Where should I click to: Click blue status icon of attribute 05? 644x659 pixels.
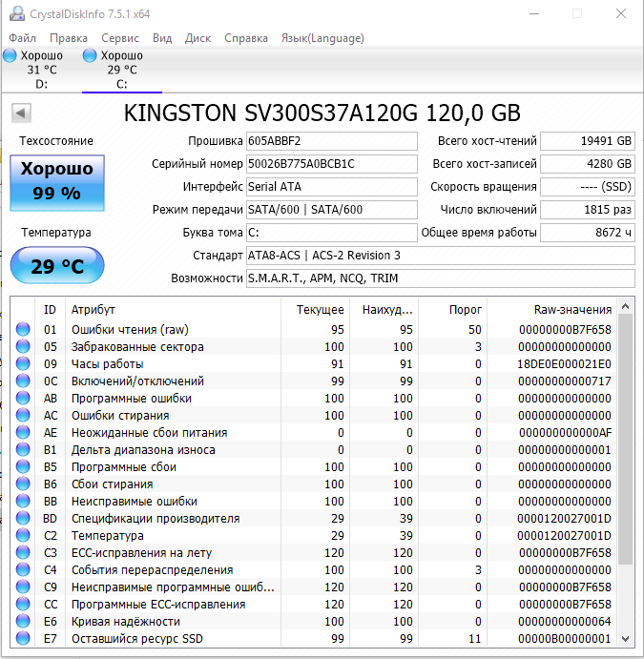[x=23, y=346]
